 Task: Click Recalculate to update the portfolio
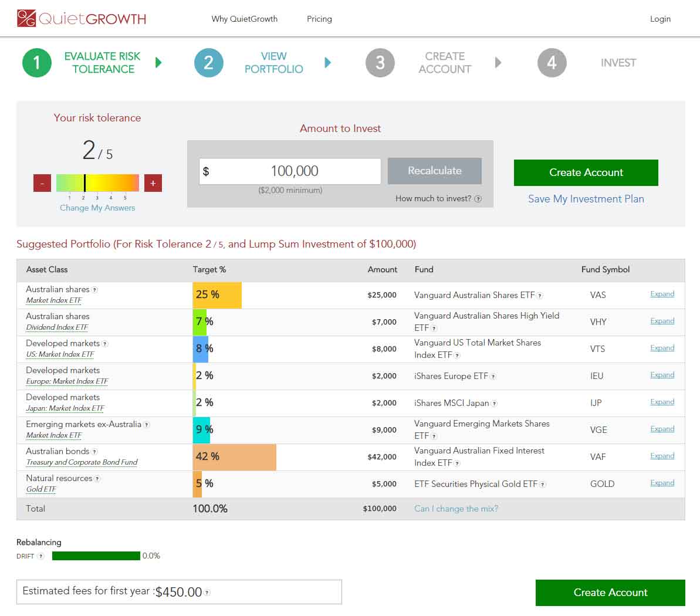coord(434,171)
